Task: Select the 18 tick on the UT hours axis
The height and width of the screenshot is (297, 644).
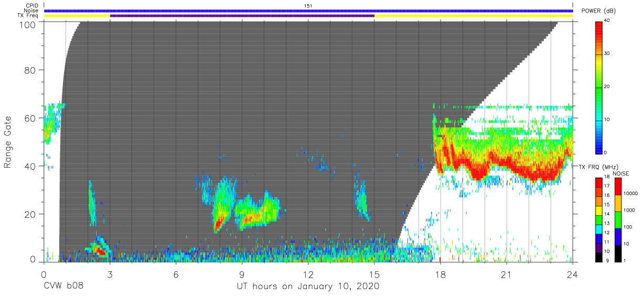Action: click(x=441, y=274)
